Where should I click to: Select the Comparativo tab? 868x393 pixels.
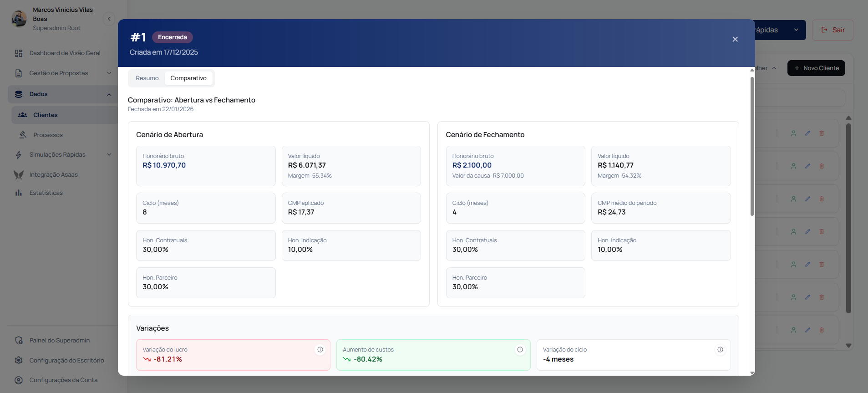(188, 78)
